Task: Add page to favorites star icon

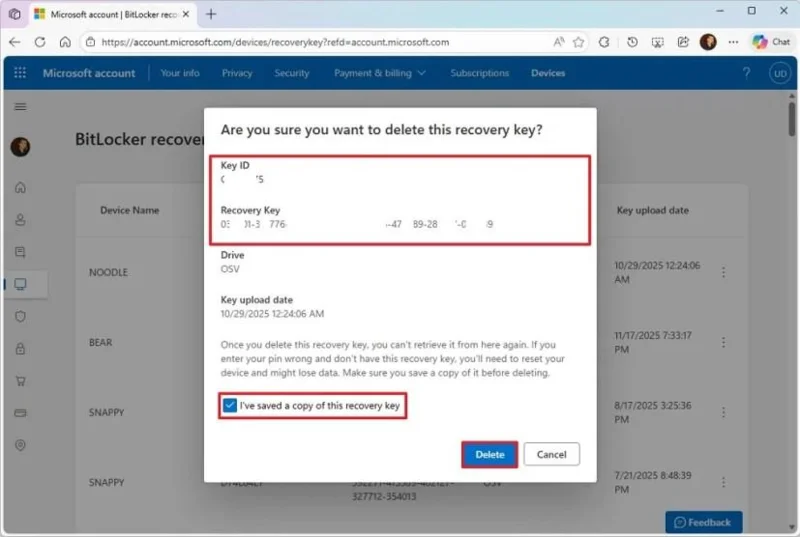Action: point(578,42)
